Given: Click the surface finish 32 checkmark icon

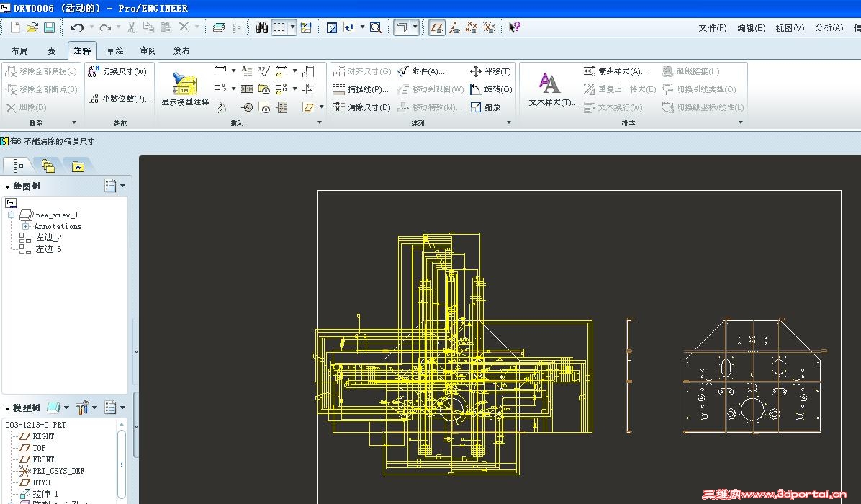Looking at the screenshot, I should coord(264,71).
